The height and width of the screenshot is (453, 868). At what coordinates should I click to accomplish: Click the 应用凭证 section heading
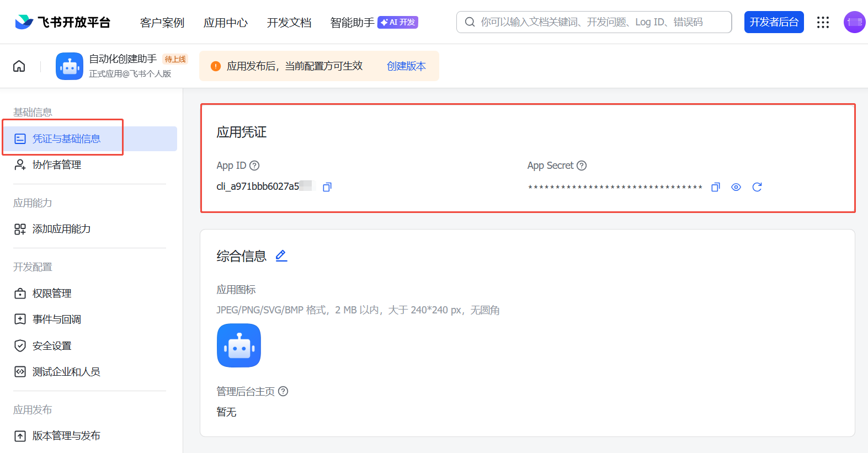coord(242,132)
